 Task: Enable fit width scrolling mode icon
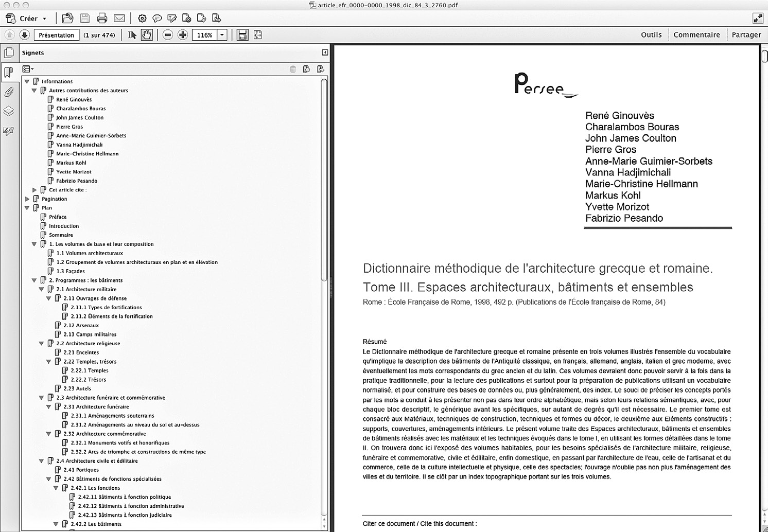242,35
